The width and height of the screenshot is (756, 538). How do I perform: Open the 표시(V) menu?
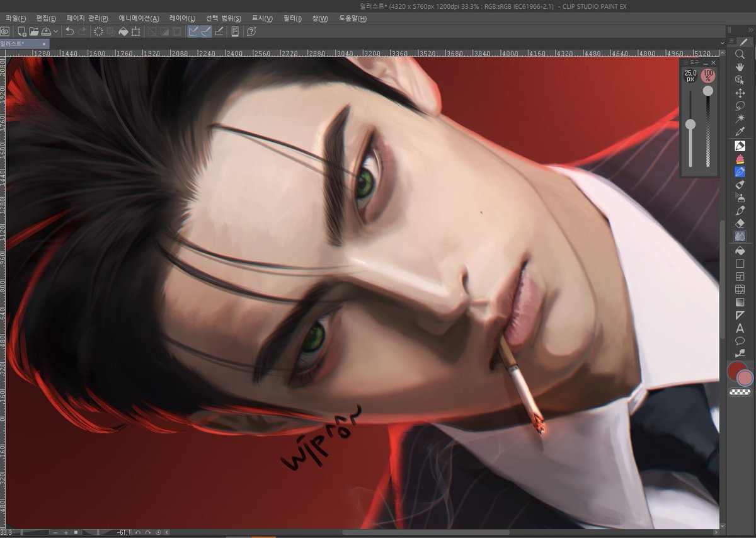pos(262,19)
